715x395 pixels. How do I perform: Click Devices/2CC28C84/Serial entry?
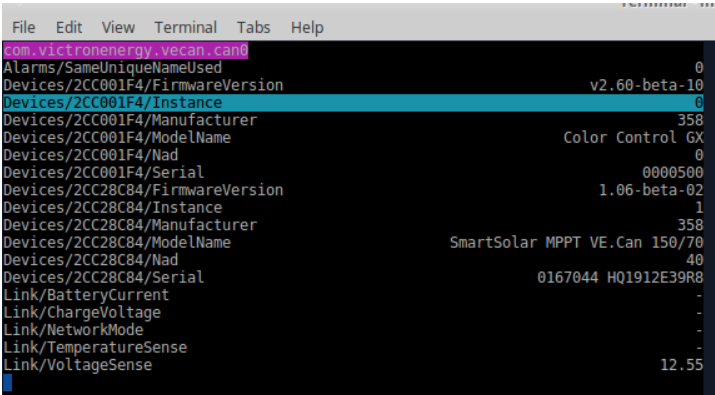[x=104, y=277]
